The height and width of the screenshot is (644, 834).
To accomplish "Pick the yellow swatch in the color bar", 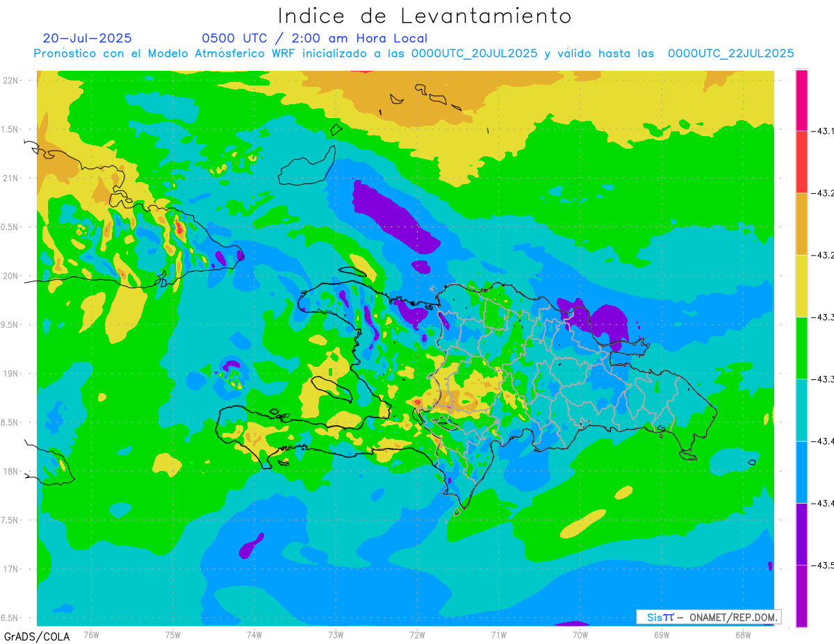I will (801, 286).
